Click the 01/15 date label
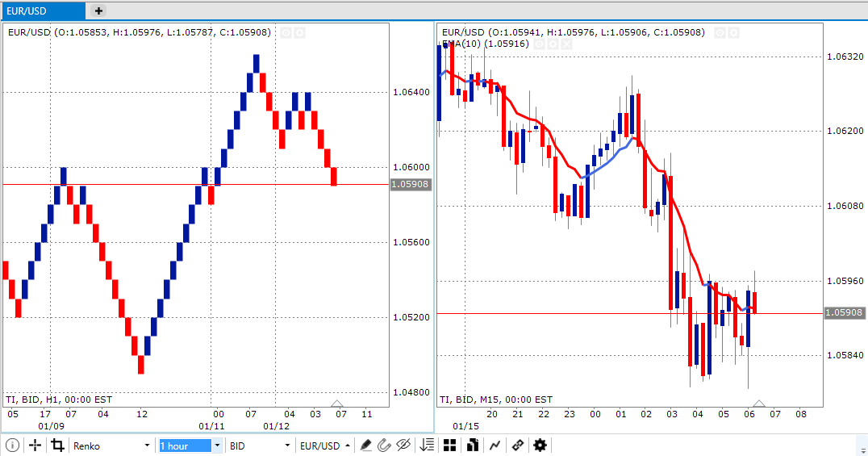 (x=465, y=426)
